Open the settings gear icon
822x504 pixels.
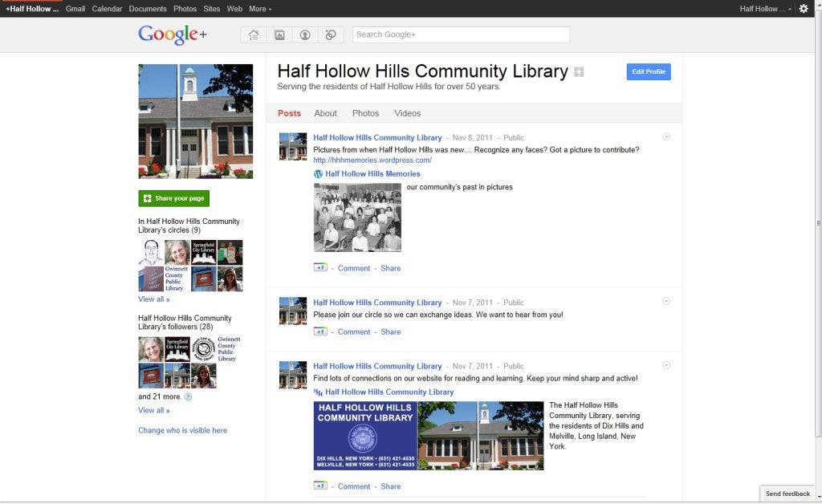click(803, 8)
